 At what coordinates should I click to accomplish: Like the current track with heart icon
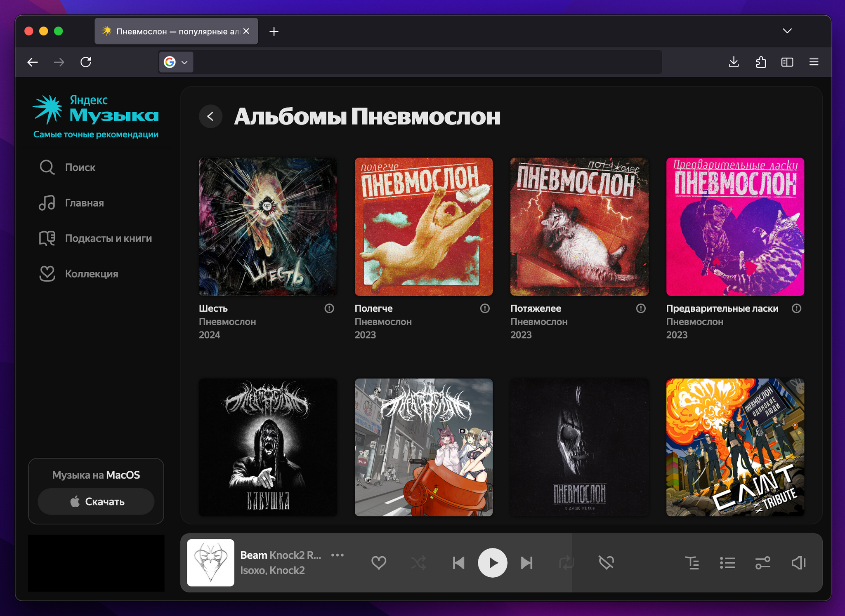(x=378, y=563)
